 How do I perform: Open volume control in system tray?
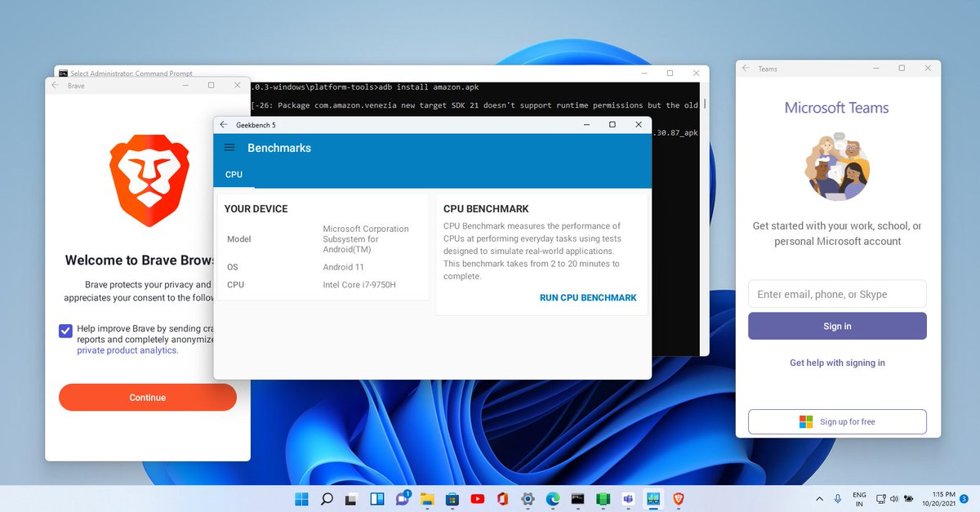(893, 499)
